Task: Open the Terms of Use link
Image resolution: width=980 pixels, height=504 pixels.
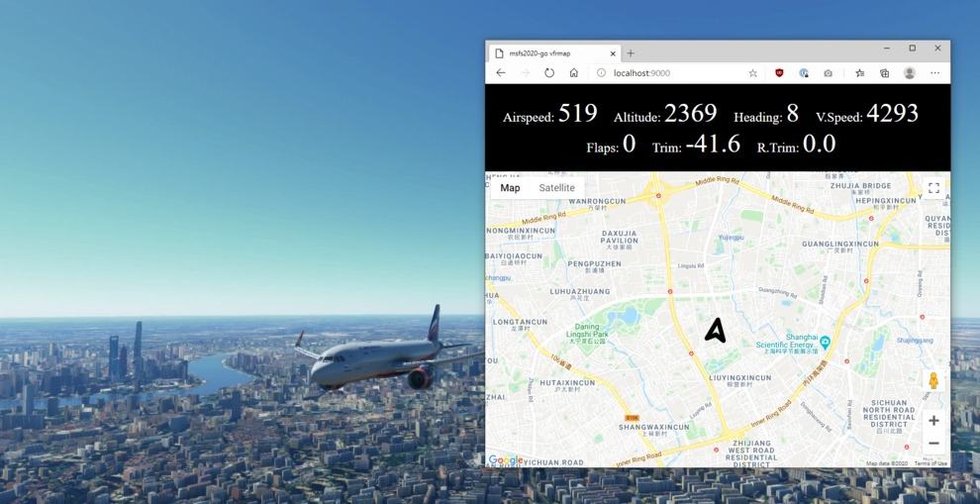Action: click(x=931, y=463)
